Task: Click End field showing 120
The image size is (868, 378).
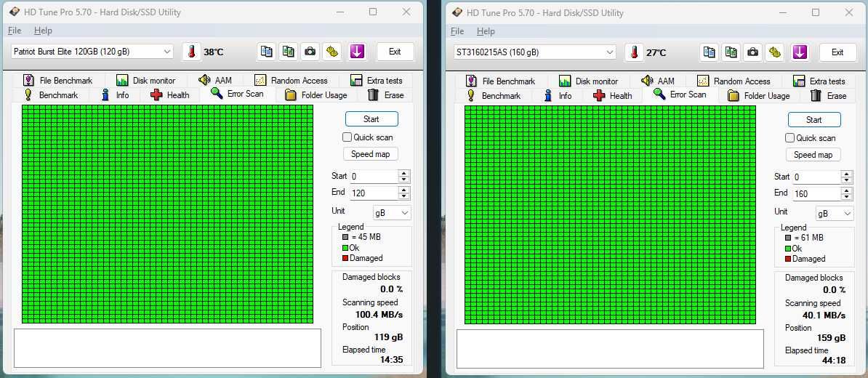Action: point(374,193)
